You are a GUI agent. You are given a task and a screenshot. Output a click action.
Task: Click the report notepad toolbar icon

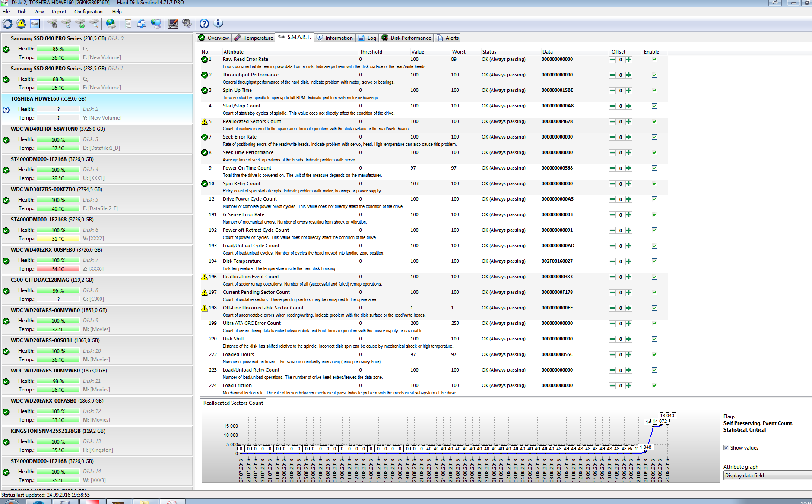pos(128,24)
